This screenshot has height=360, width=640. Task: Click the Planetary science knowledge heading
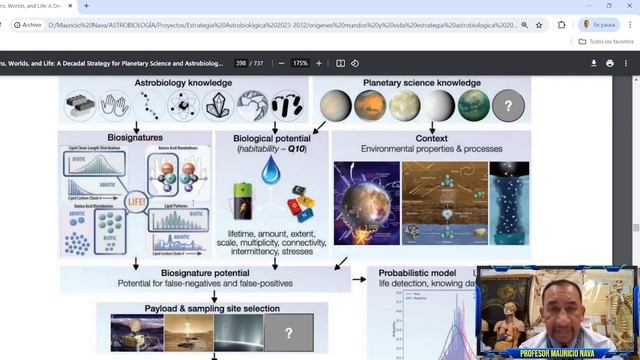pyautogui.click(x=422, y=83)
